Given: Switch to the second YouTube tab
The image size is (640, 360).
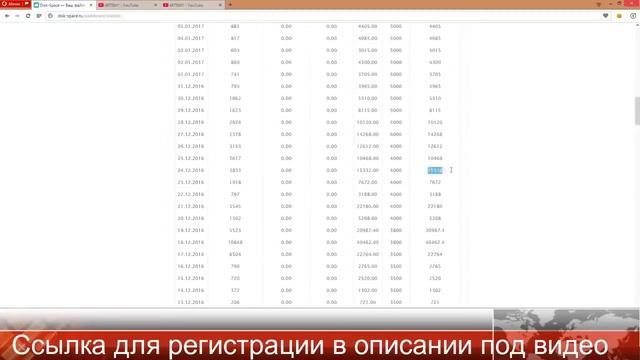Looking at the screenshot, I should coord(192,5).
